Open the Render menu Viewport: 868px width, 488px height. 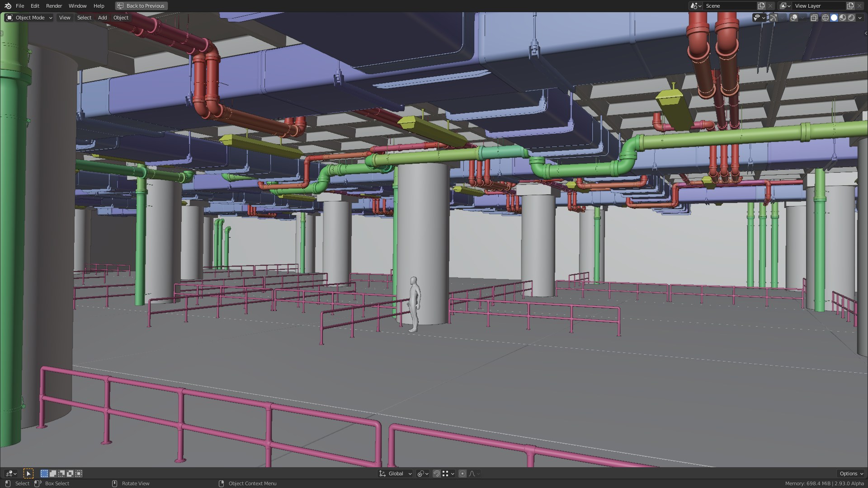click(54, 6)
